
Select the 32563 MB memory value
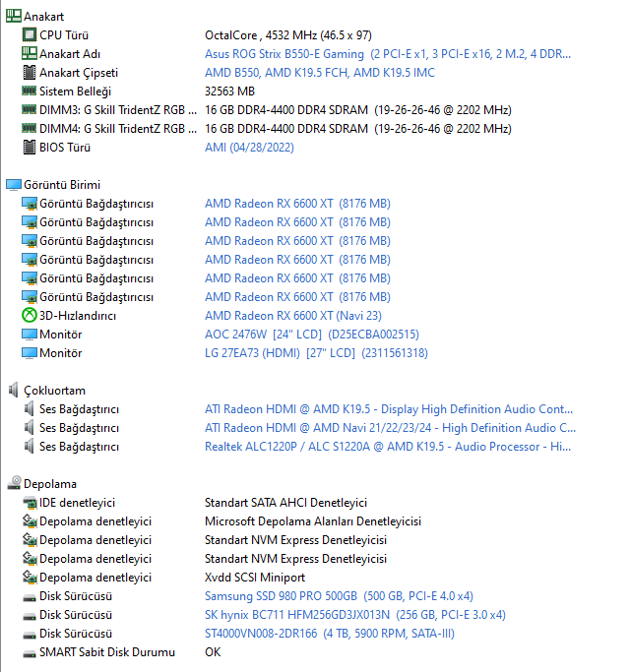point(229,92)
